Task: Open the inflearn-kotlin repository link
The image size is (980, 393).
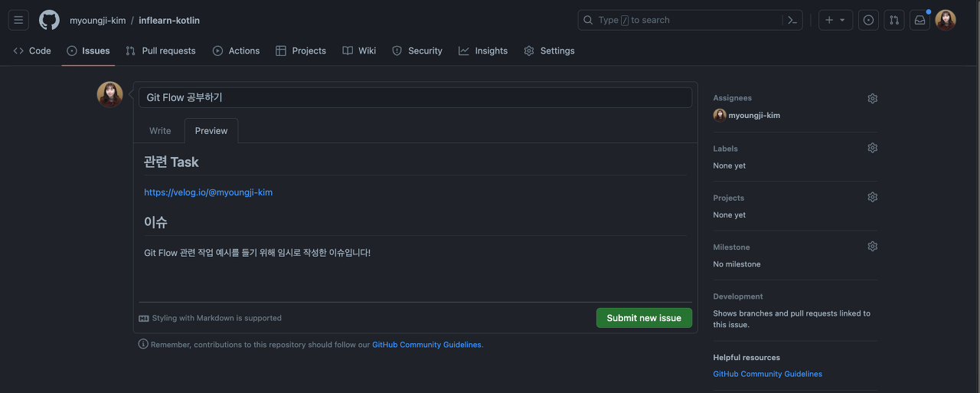Action: [x=169, y=20]
